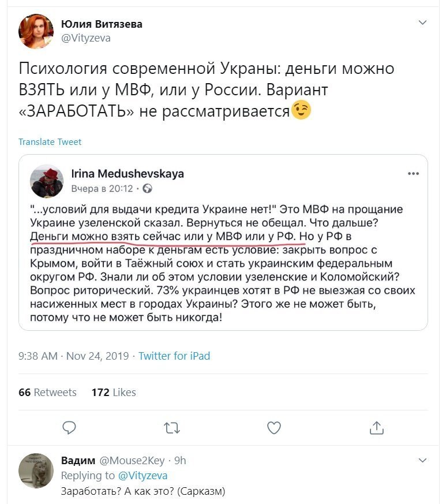Open Юлия Витязева profile avatar

point(36,31)
